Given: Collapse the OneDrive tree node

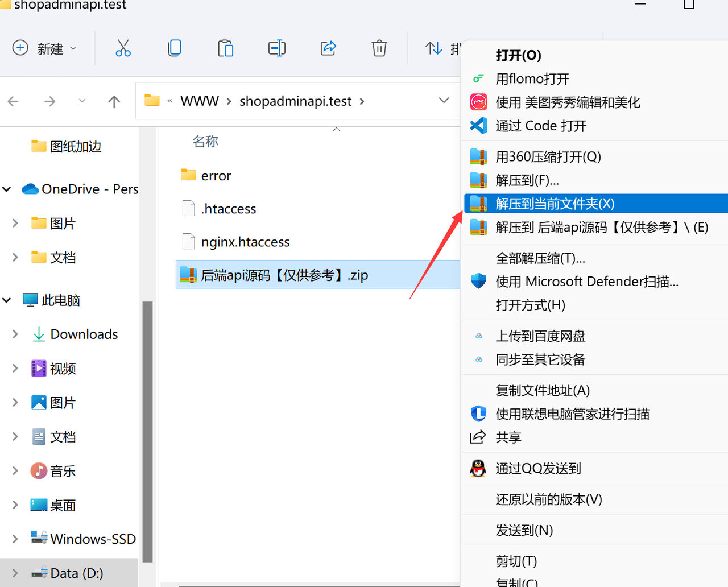Looking at the screenshot, I should coord(7,189).
